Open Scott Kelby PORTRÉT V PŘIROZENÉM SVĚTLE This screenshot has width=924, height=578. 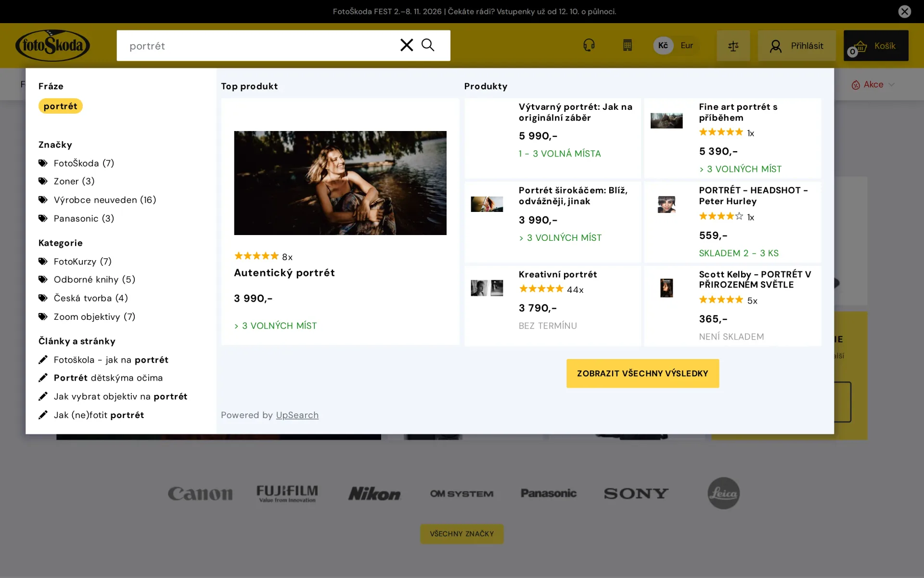tap(732, 305)
